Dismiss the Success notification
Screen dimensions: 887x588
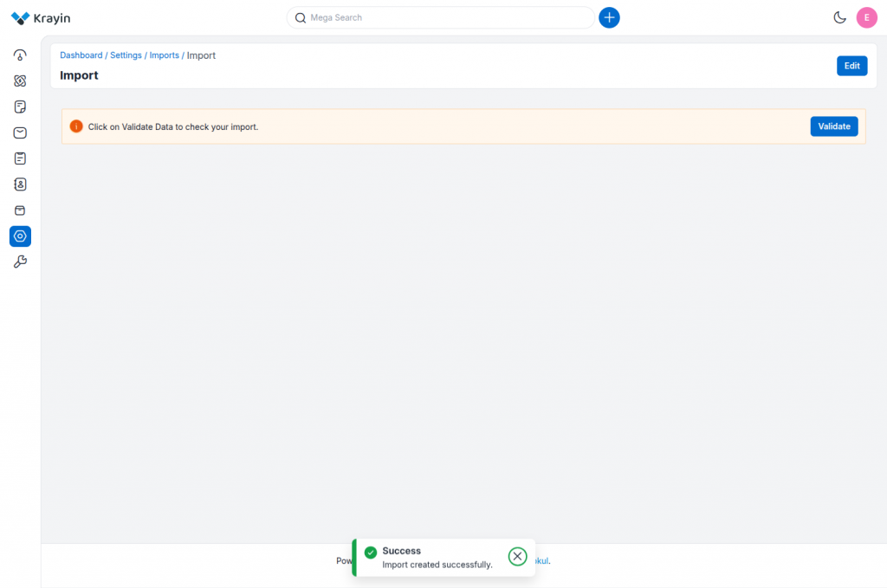point(517,556)
